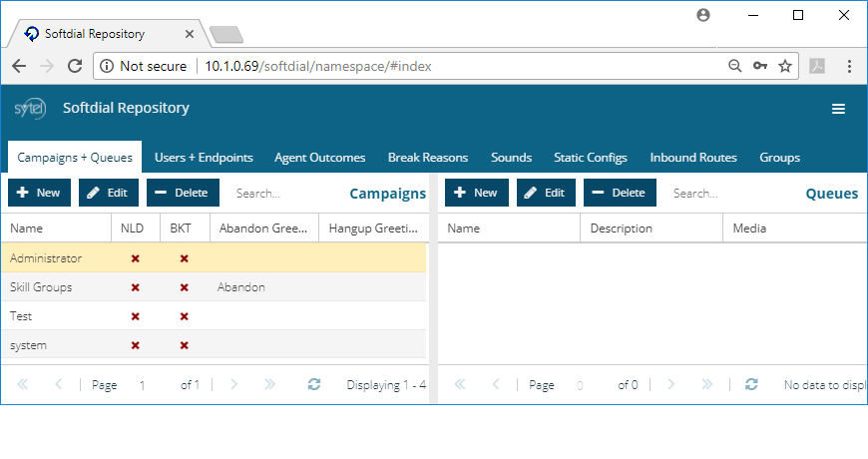The height and width of the screenshot is (459, 868).
Task: Create a New queue
Action: click(477, 193)
